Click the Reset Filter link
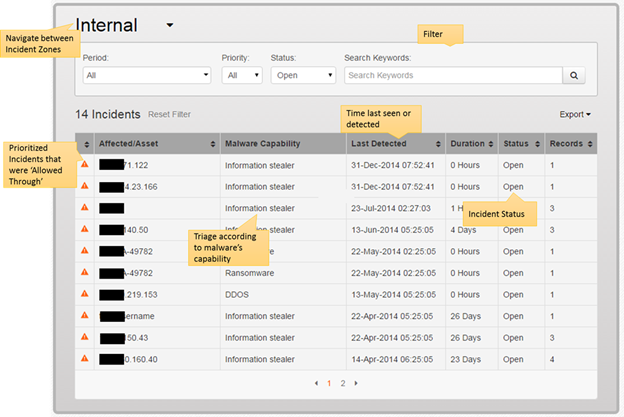The height and width of the screenshot is (417, 624). coord(169,115)
